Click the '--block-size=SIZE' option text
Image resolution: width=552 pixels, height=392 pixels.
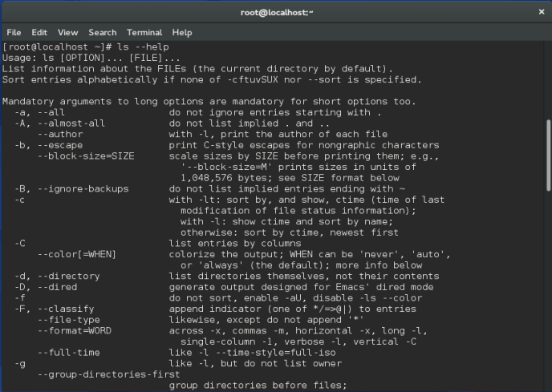(86, 156)
